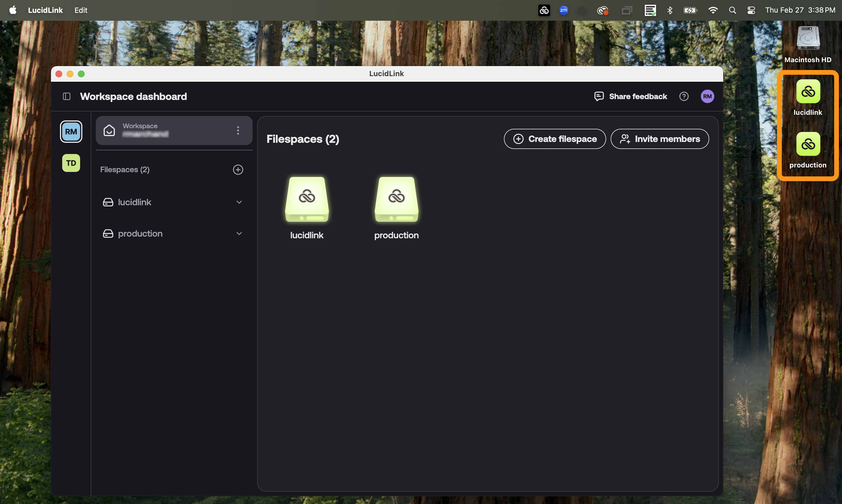This screenshot has width=842, height=504.
Task: Switch to the TD workspace
Action: [71, 163]
